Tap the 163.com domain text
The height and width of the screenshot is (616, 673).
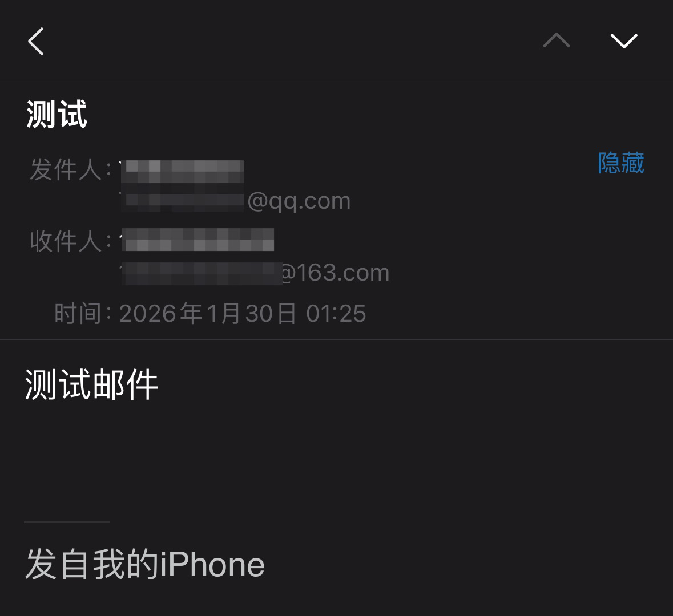[343, 273]
